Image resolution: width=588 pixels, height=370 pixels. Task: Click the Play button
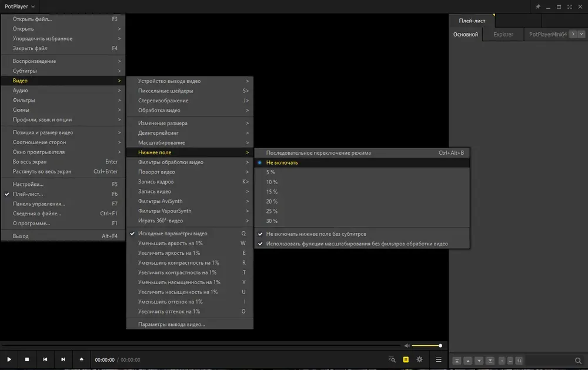pos(9,359)
